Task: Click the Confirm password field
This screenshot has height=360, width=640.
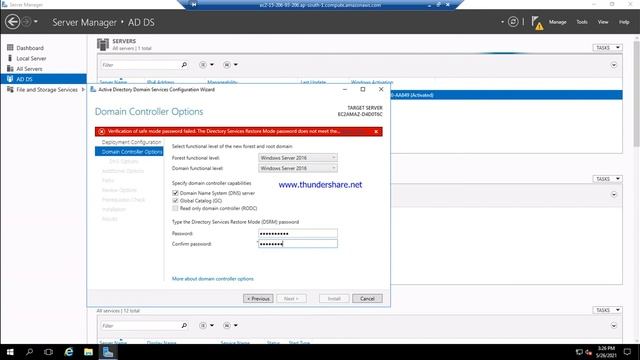Action: coord(298,244)
